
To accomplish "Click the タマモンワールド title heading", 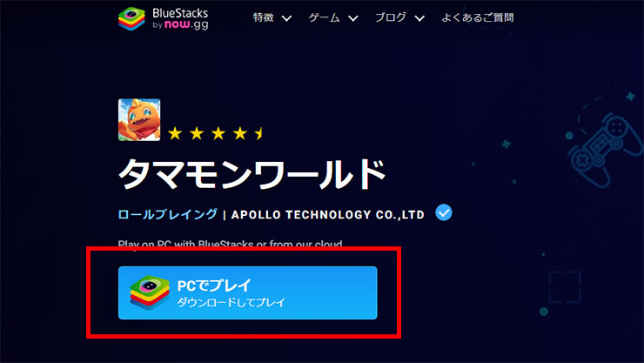I will [252, 174].
